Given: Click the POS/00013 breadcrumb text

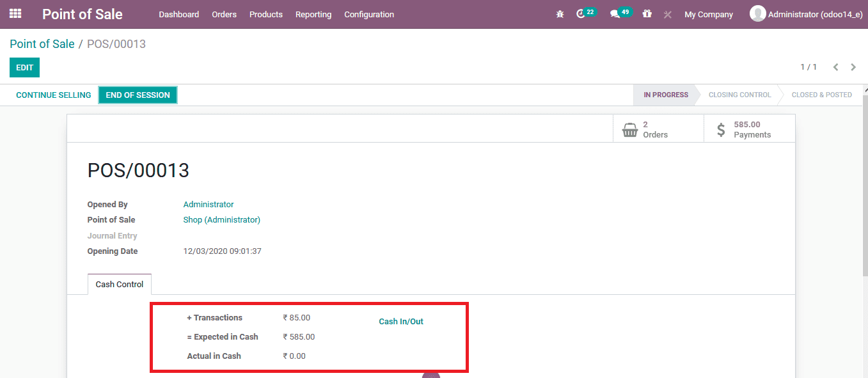Looking at the screenshot, I should pos(116,44).
